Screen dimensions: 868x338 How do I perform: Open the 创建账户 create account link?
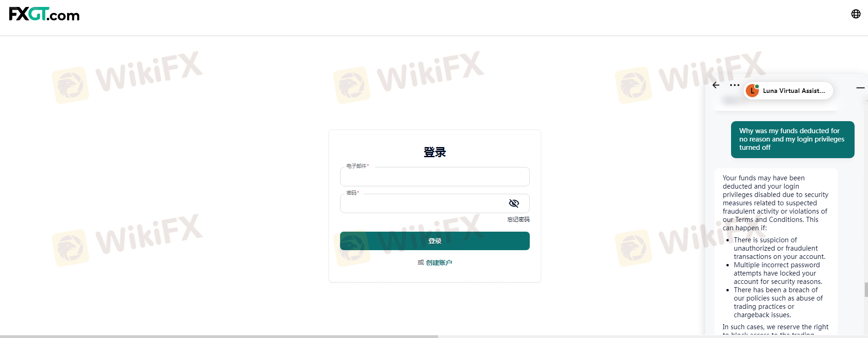439,263
